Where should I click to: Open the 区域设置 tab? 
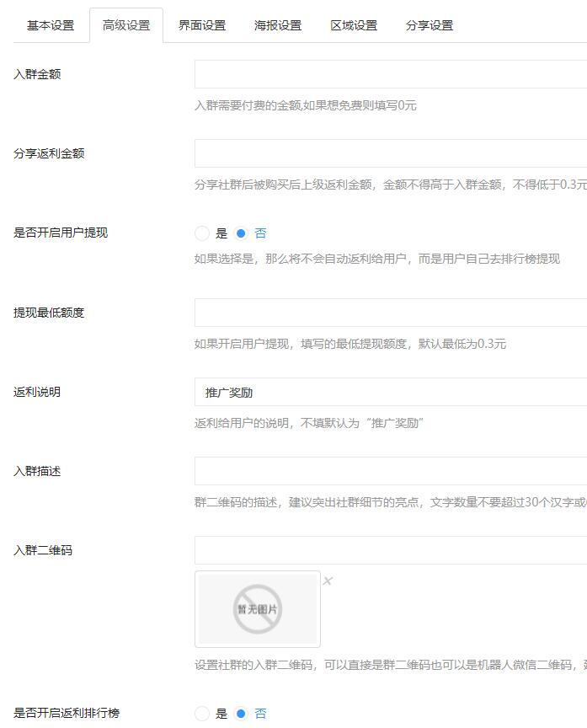[354, 25]
